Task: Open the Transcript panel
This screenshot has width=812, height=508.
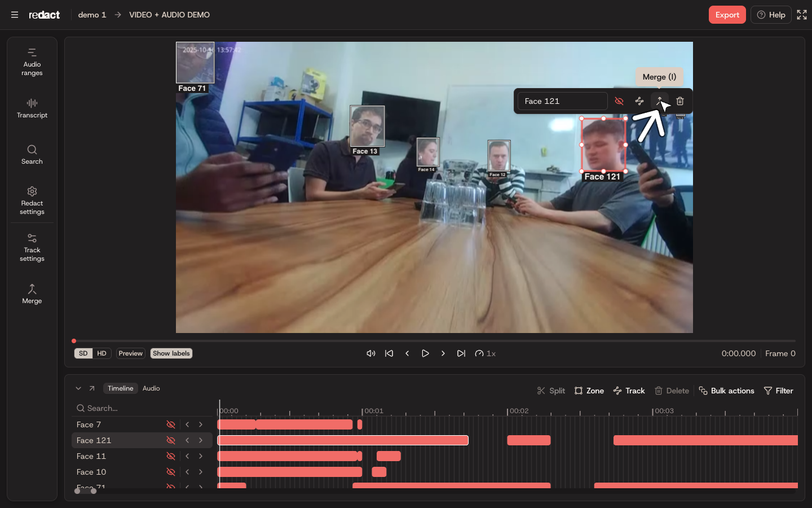Action: pos(32,108)
